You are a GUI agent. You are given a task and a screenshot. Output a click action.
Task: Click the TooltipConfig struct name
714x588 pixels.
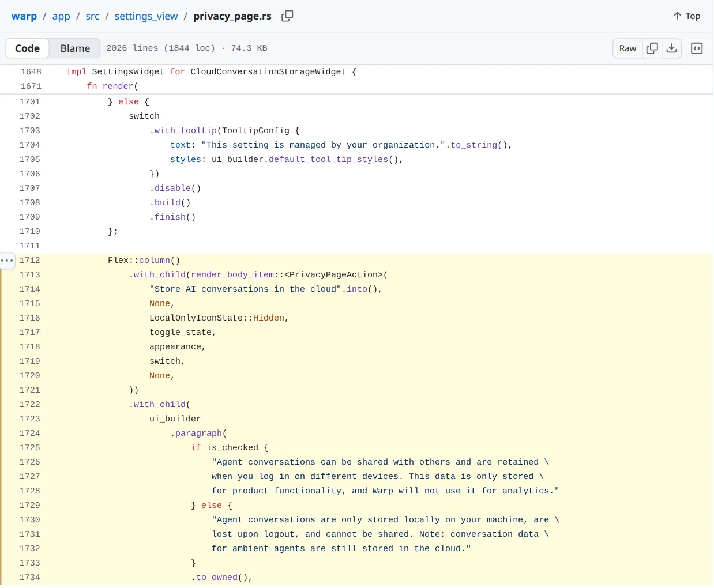(x=255, y=131)
